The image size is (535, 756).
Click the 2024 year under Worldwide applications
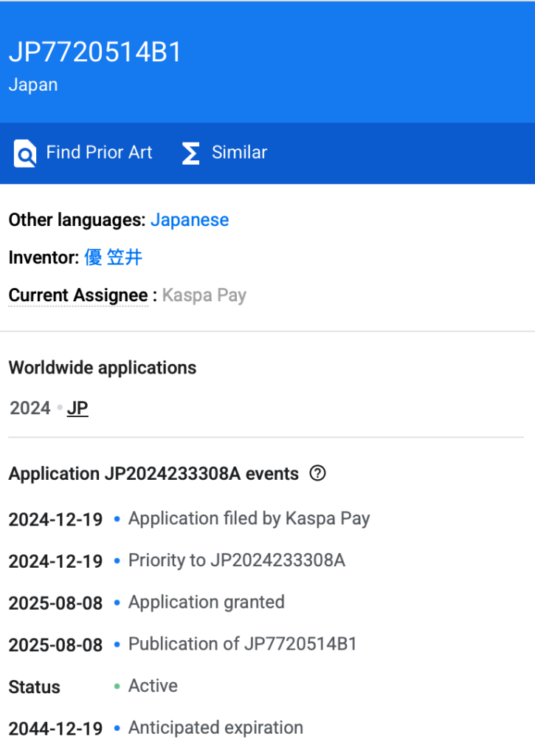pyautogui.click(x=30, y=408)
